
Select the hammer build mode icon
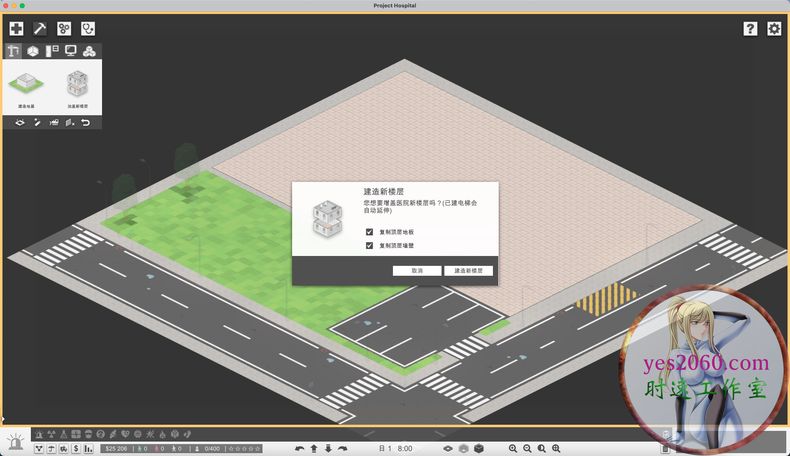pos(40,29)
